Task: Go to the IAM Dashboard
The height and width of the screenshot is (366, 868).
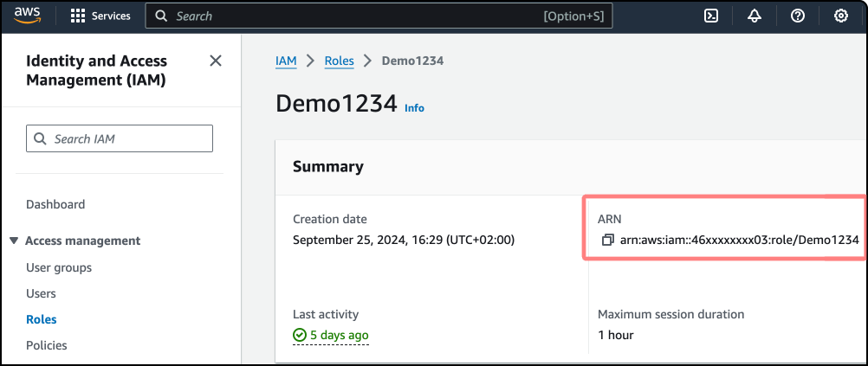Action: click(55, 204)
